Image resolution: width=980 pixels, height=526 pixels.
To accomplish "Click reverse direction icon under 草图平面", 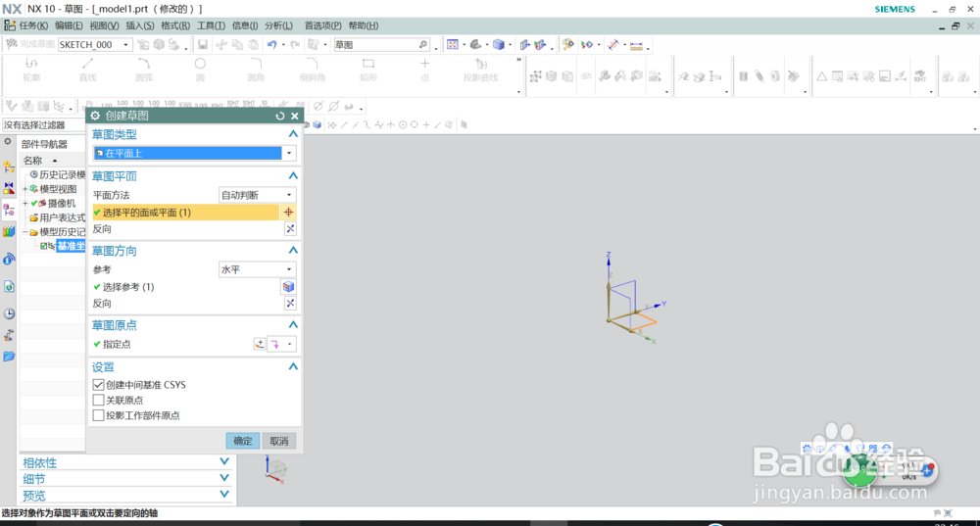I will click(290, 228).
